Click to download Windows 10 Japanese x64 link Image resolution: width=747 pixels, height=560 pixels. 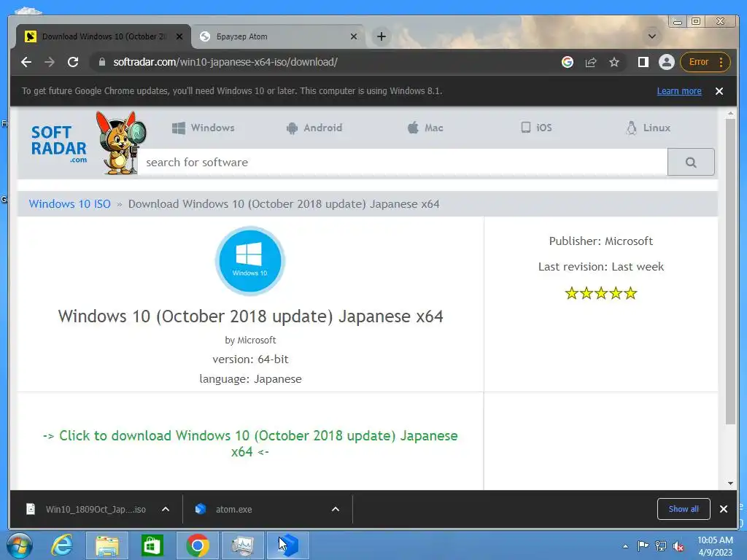pos(250,443)
